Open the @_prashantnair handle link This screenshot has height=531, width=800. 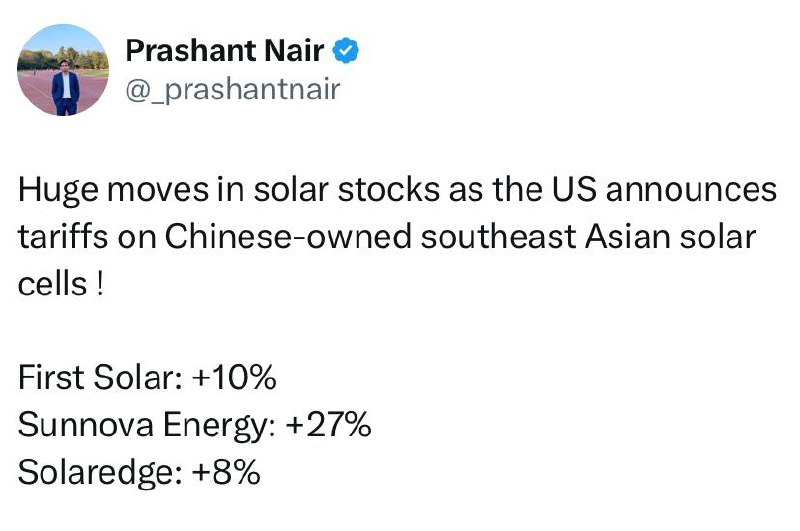pyautogui.click(x=233, y=89)
